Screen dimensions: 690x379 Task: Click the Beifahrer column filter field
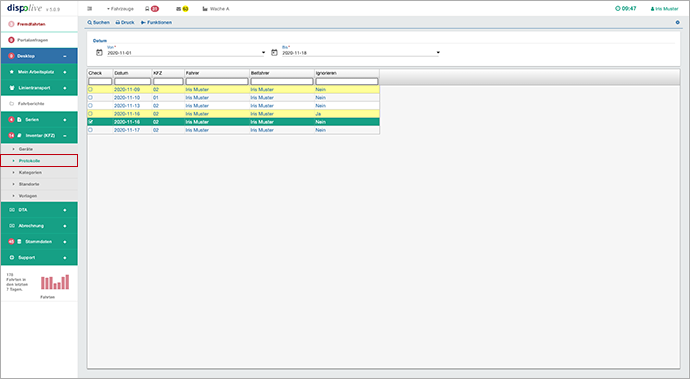[x=282, y=81]
